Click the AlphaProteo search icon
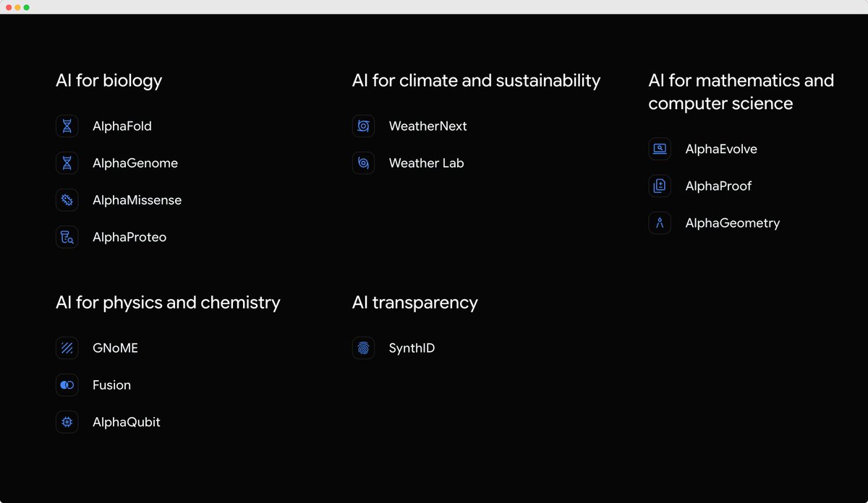This screenshot has width=868, height=503. (67, 237)
